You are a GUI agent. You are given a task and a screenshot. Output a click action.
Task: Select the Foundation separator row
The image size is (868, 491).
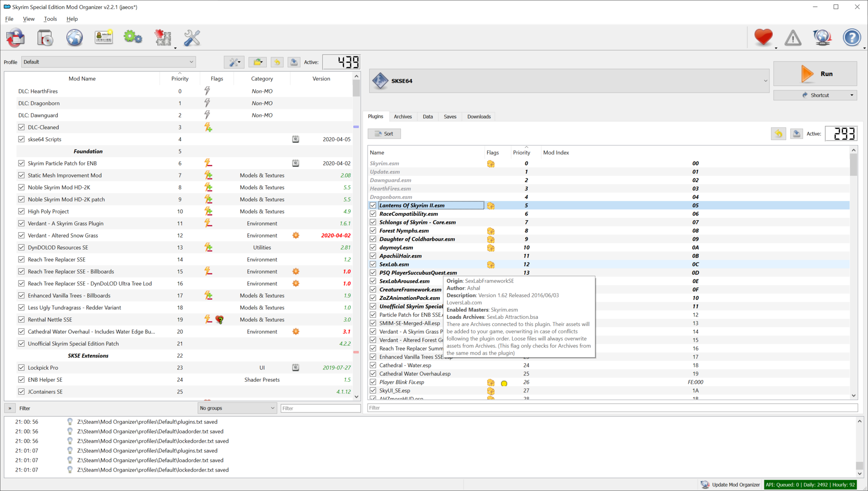tap(179, 151)
